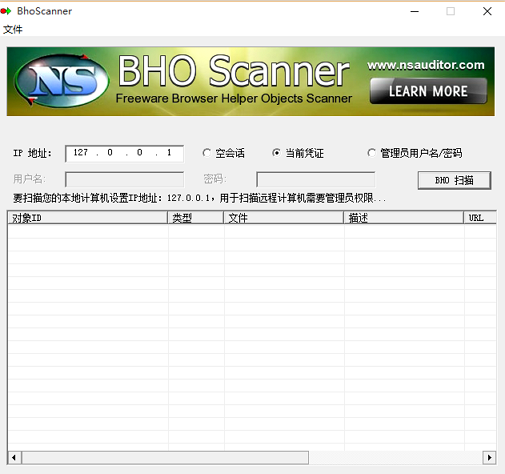This screenshot has height=474, width=505.
Task: Select the 管理员用户名/密码 radio option
Action: coord(414,153)
